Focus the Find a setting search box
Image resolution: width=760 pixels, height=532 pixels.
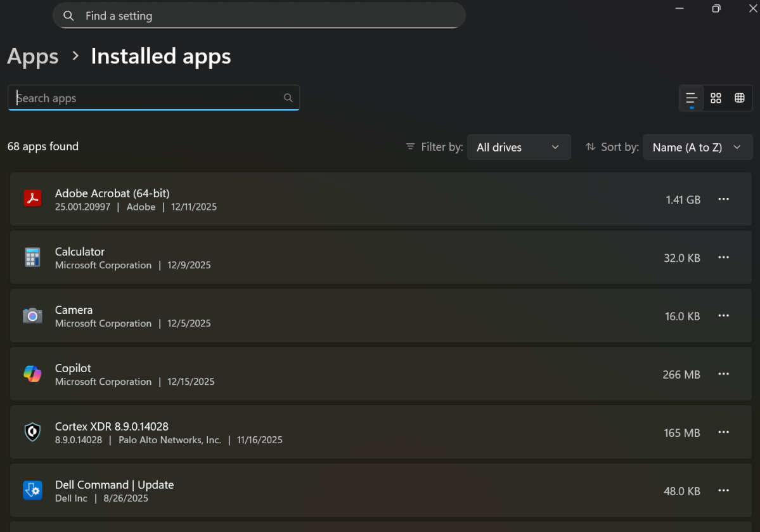tap(266, 16)
